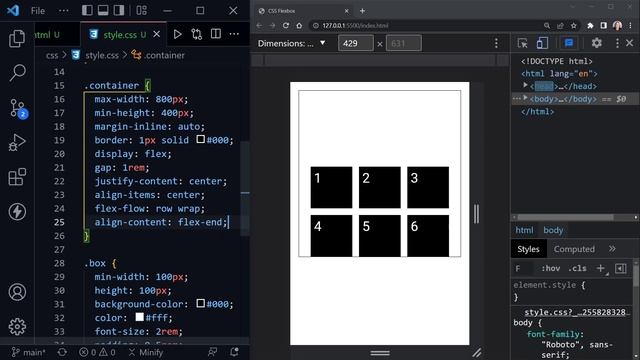Viewport: 640px width, 360px height.
Task: Go to the browser home page
Action: (299, 25)
